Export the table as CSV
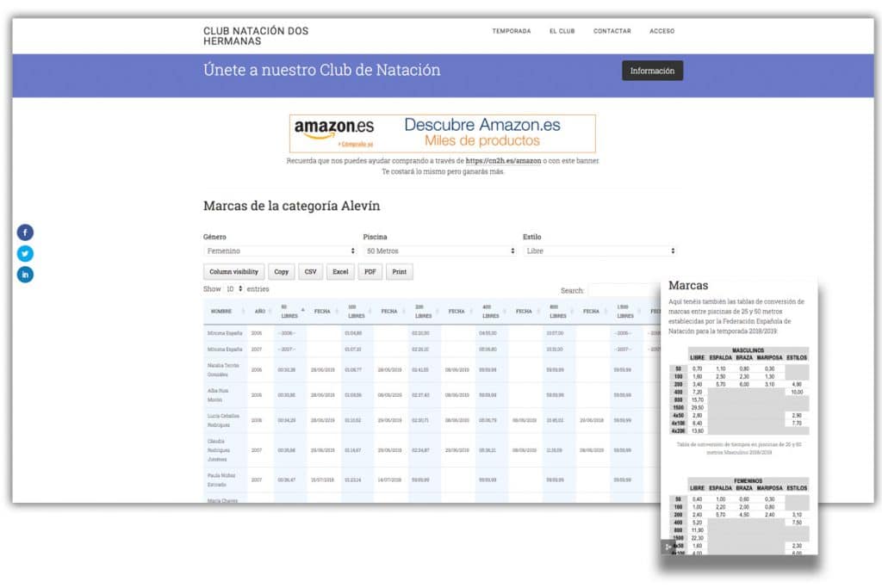Viewport: 882px width, 588px height. [x=310, y=271]
